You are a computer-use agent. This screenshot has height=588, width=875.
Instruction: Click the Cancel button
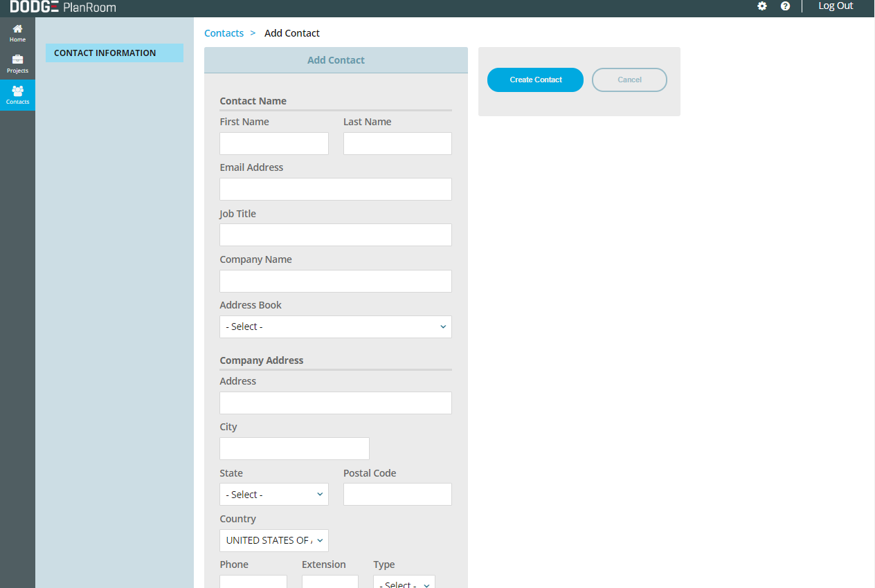(629, 80)
